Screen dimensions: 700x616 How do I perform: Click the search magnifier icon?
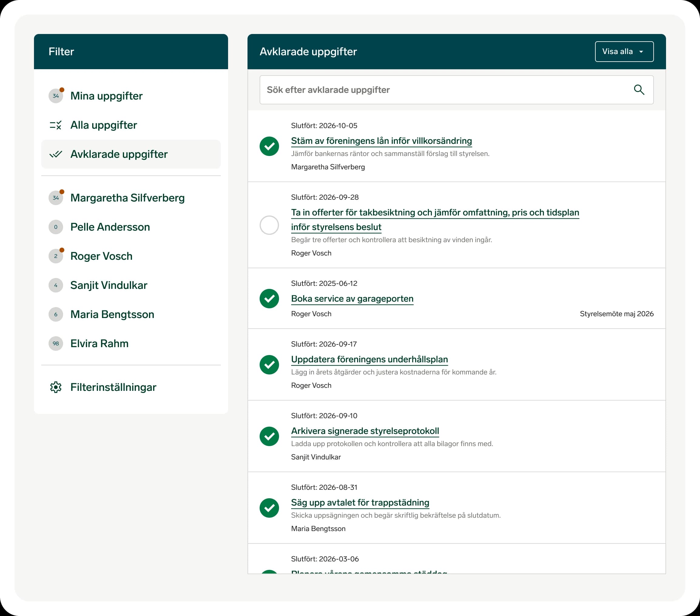639,90
